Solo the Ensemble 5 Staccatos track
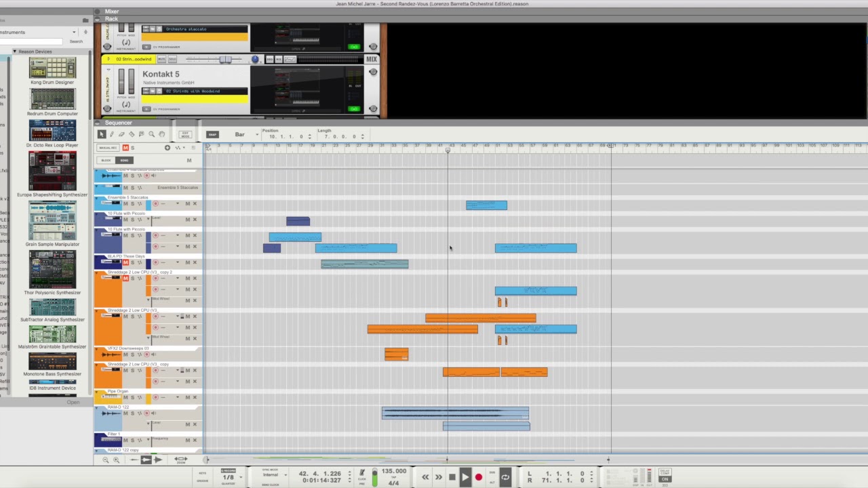The image size is (868, 488). tap(132, 203)
